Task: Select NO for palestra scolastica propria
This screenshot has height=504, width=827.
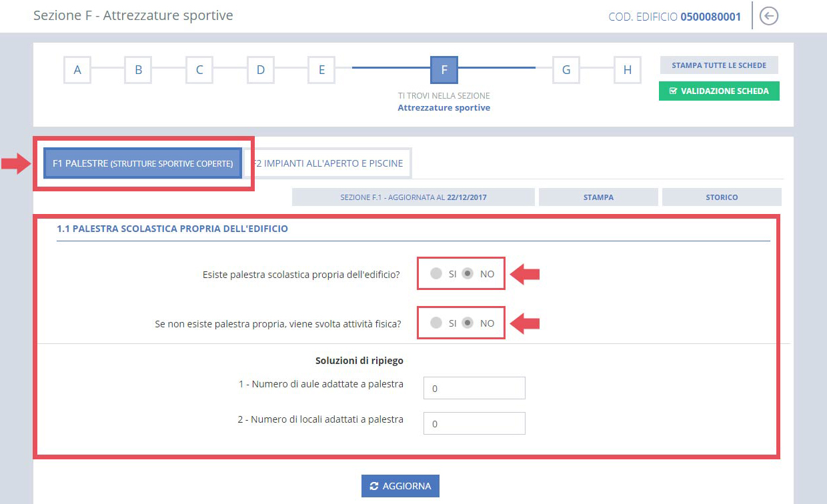Action: pos(468,273)
